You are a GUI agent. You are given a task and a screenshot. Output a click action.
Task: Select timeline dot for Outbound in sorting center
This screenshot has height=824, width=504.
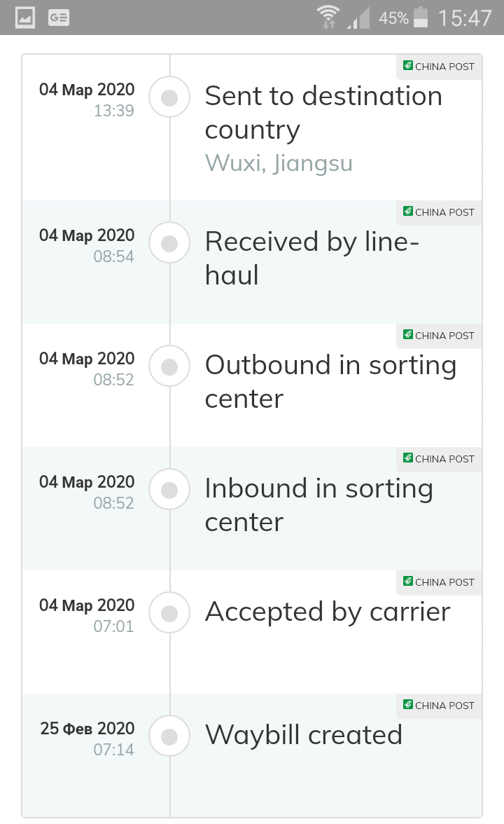pos(169,366)
